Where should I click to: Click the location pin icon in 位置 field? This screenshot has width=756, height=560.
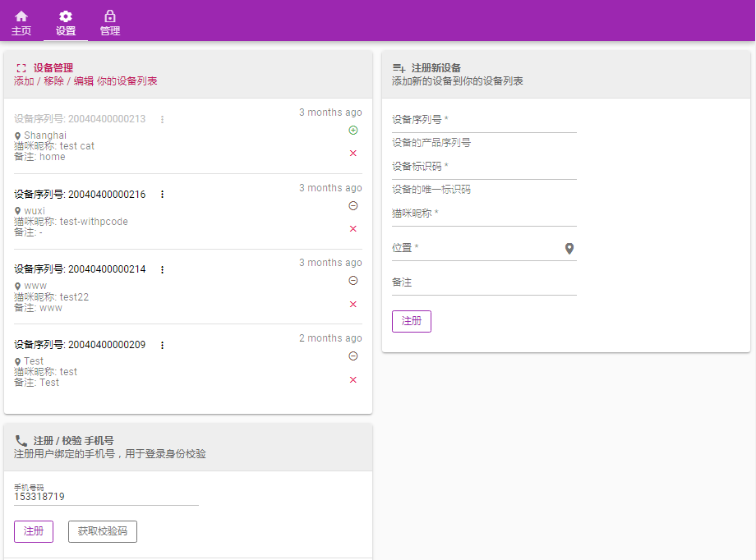click(569, 249)
